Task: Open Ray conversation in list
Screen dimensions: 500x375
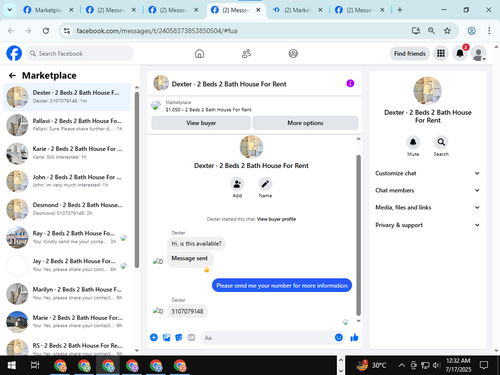Action: tap(67, 237)
